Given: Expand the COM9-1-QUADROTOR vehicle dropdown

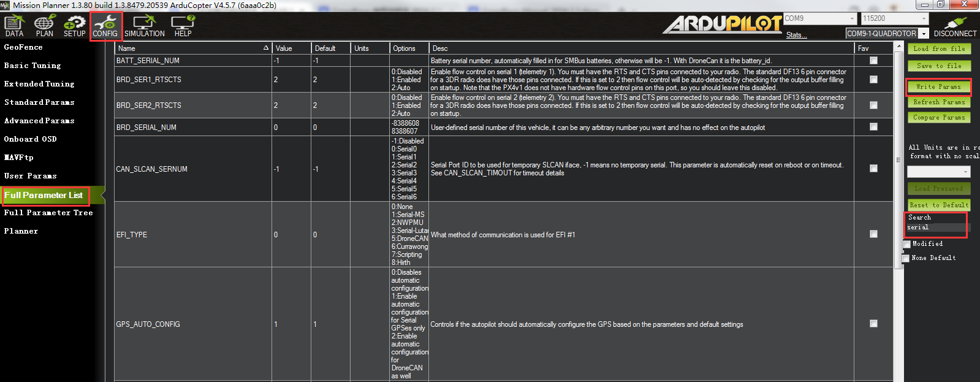Looking at the screenshot, I should [924, 34].
